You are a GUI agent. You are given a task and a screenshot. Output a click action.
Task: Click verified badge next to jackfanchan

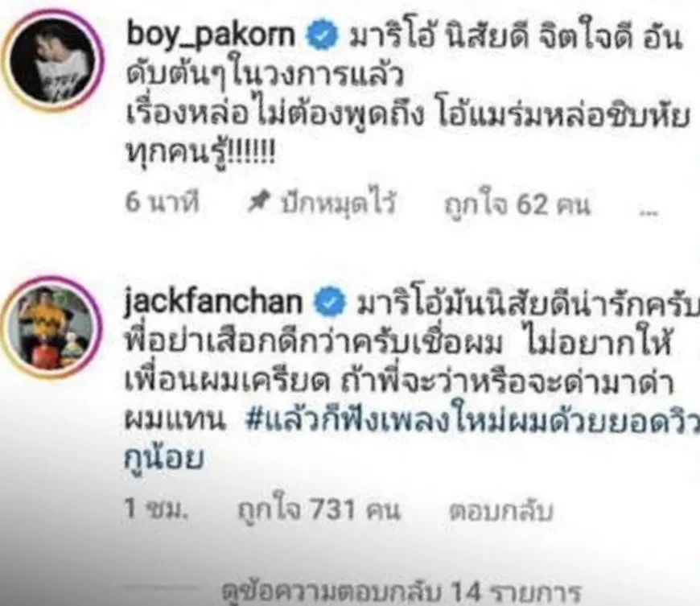[x=329, y=303]
